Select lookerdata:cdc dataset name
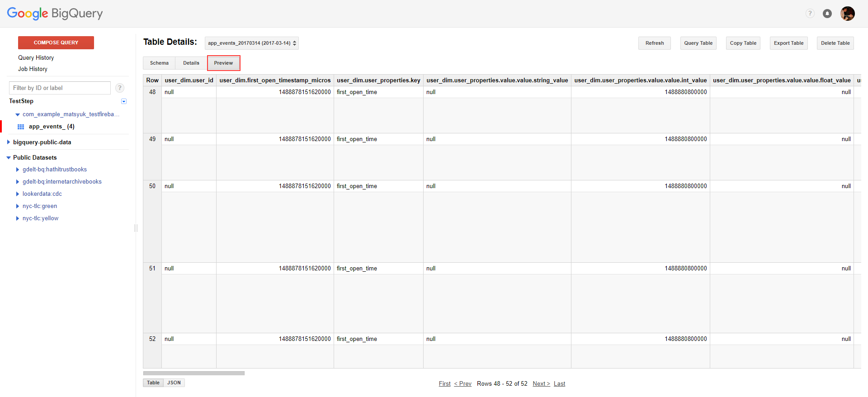Viewport: 868px width, 397px height. click(x=42, y=194)
